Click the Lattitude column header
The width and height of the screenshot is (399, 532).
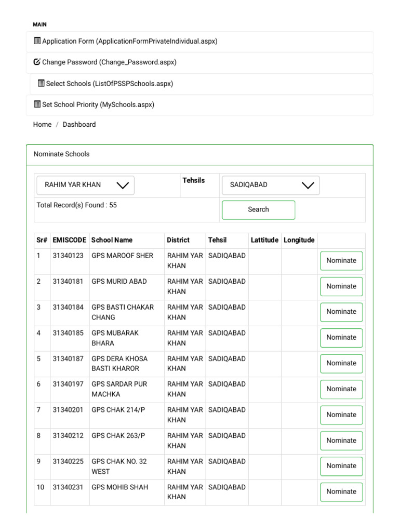[x=264, y=240]
